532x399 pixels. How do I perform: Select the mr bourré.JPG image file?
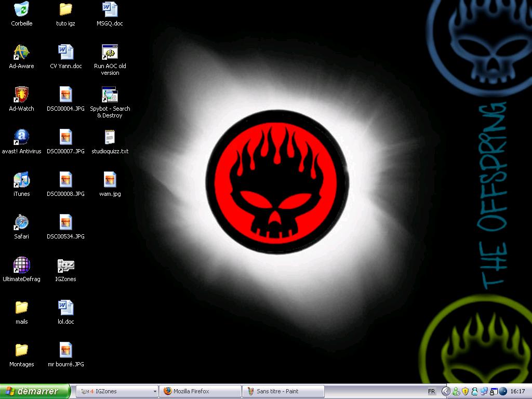click(x=65, y=354)
